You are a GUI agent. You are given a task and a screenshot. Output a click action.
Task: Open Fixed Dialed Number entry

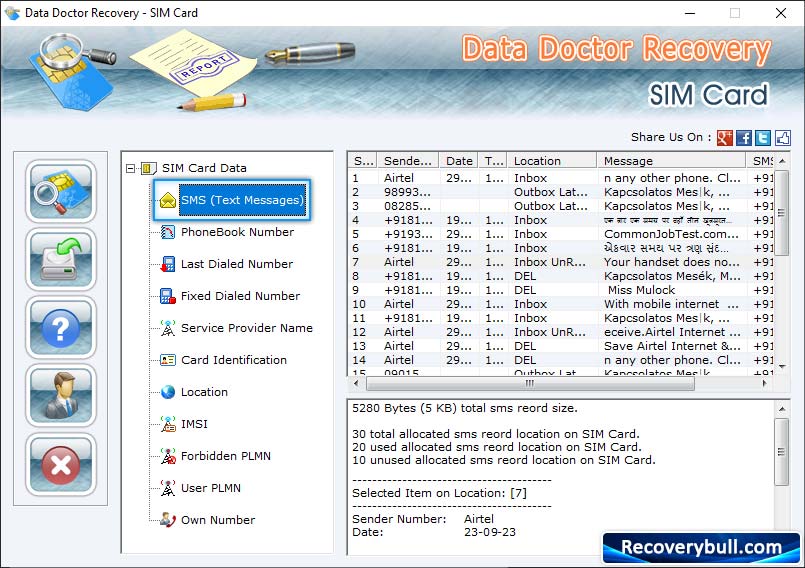tap(240, 296)
